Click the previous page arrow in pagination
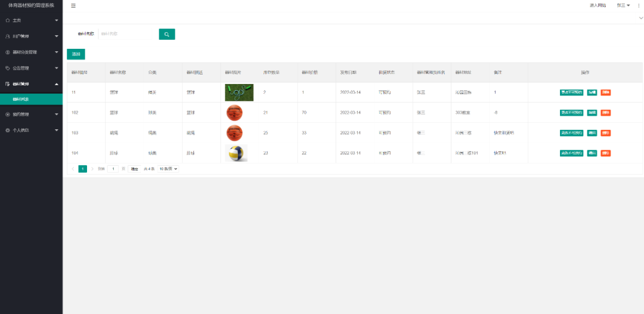 coord(73,169)
